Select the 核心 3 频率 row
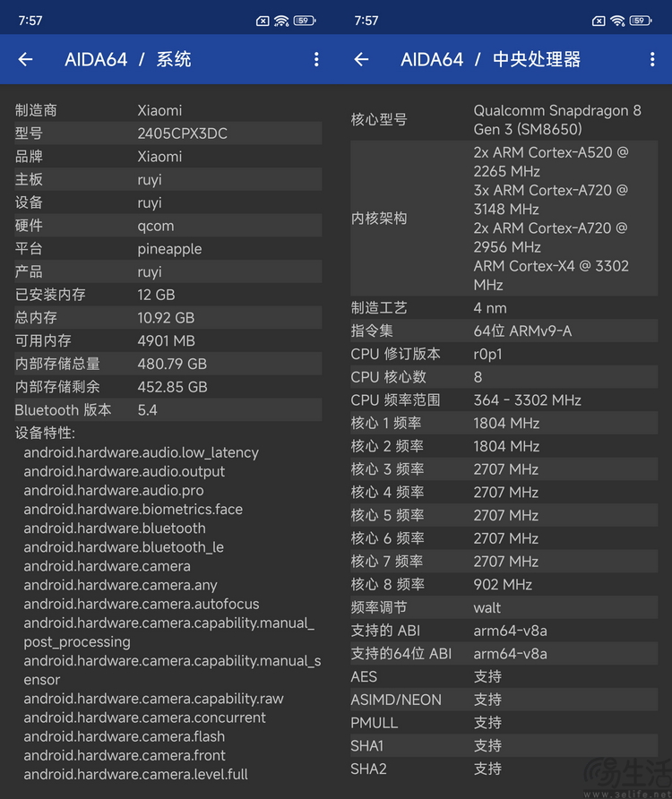 (x=504, y=469)
